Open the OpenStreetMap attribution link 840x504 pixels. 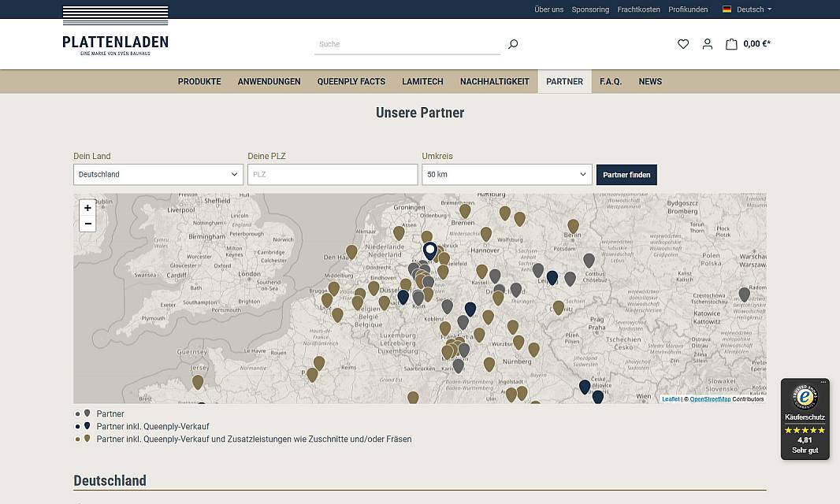click(x=710, y=399)
